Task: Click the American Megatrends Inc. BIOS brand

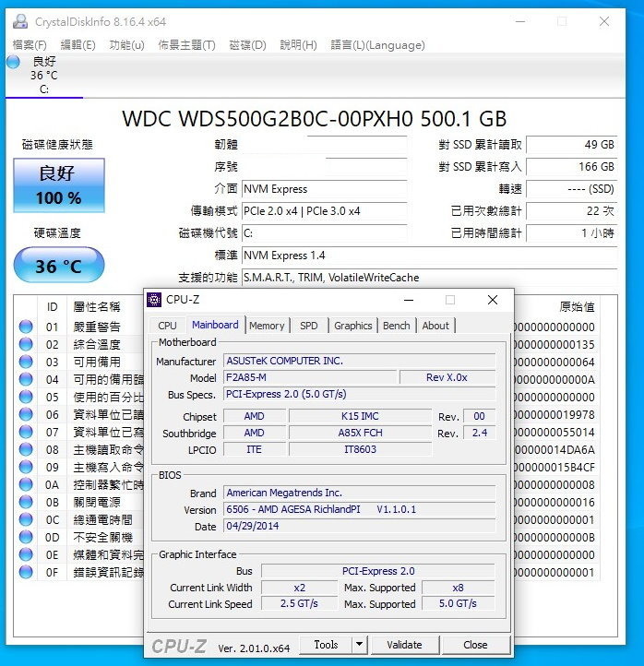Action: tap(360, 493)
